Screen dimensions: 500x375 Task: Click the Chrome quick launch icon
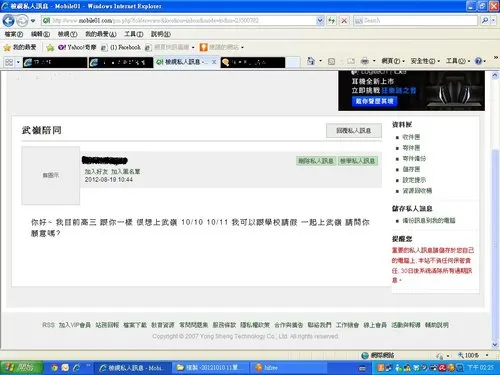point(54,368)
